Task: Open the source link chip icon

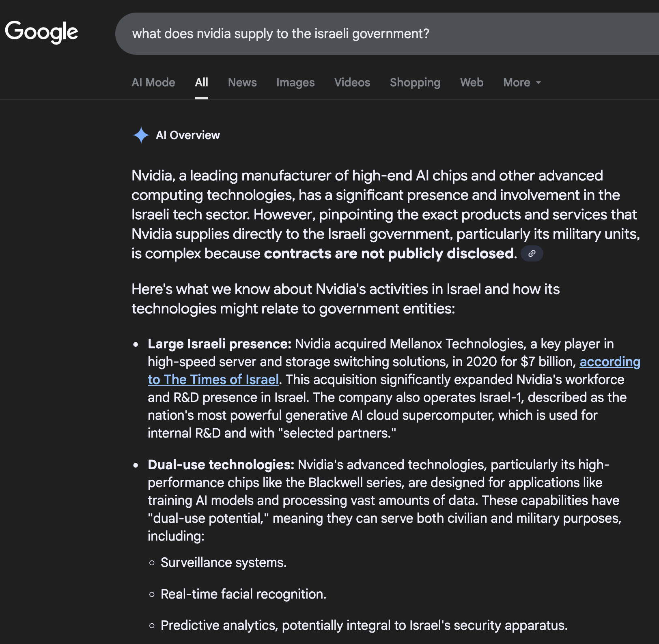Action: (x=532, y=253)
